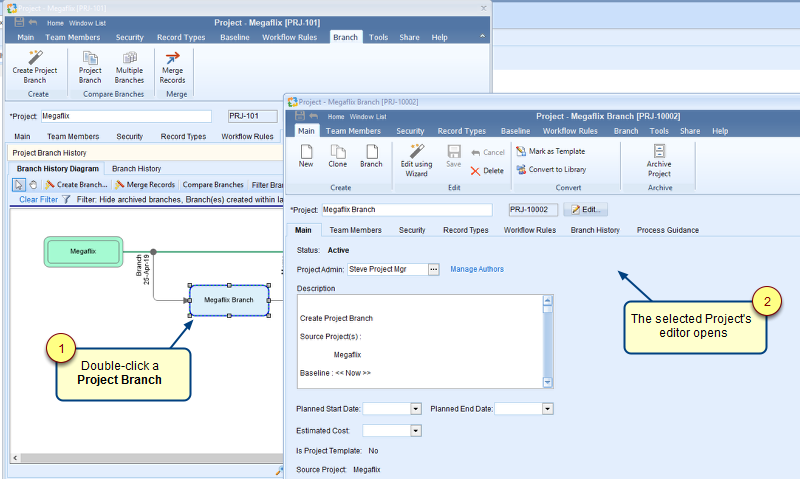This screenshot has width=800, height=479.
Task: Click undo arrow in Megaflix window title bar
Action: pyautogui.click(x=33, y=22)
